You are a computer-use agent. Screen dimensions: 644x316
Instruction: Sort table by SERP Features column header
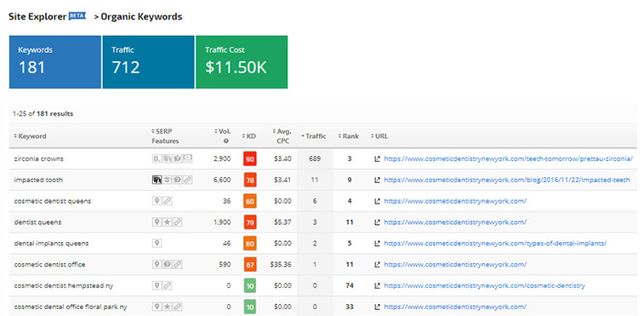[x=165, y=136]
